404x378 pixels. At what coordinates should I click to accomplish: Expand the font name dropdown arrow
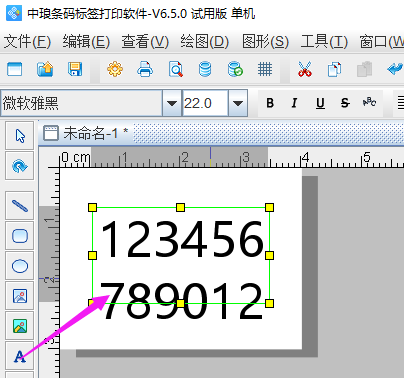tap(172, 103)
